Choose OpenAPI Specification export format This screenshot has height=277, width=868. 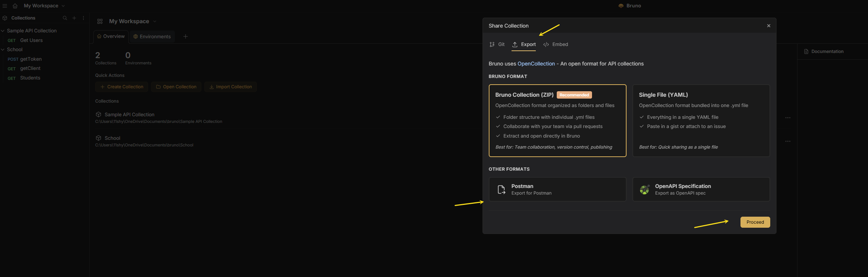[701, 189]
